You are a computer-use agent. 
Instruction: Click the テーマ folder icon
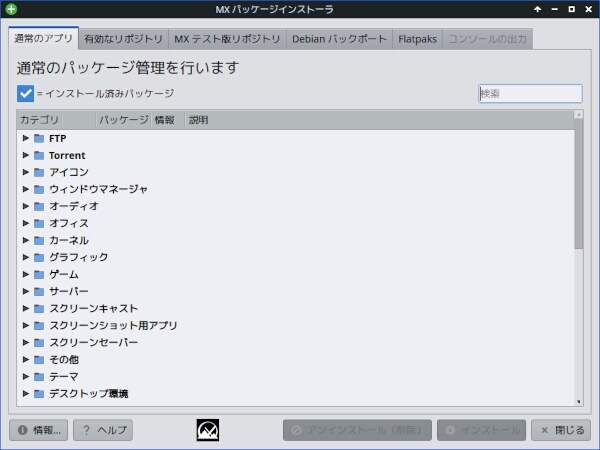tap(39, 376)
